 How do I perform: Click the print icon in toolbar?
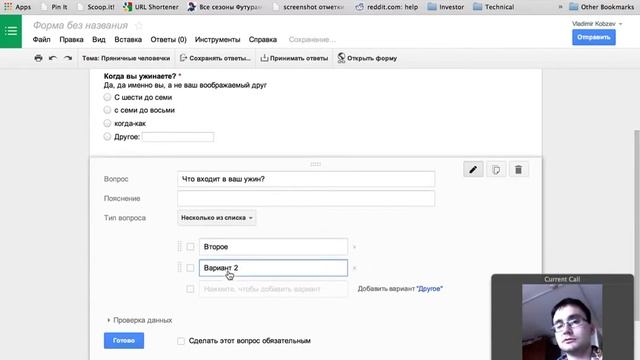coord(38,58)
